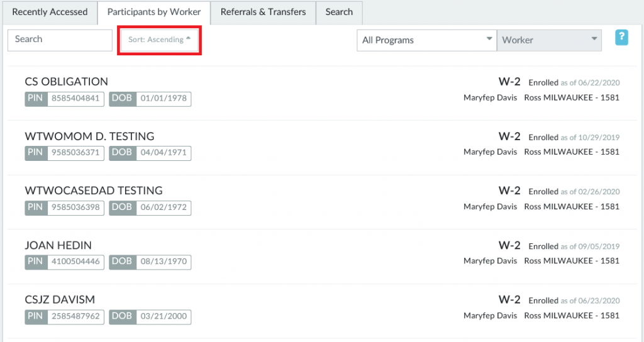
Task: Click DOB 03/21/2000 for CSJZ DAVISM
Action: (x=163, y=317)
